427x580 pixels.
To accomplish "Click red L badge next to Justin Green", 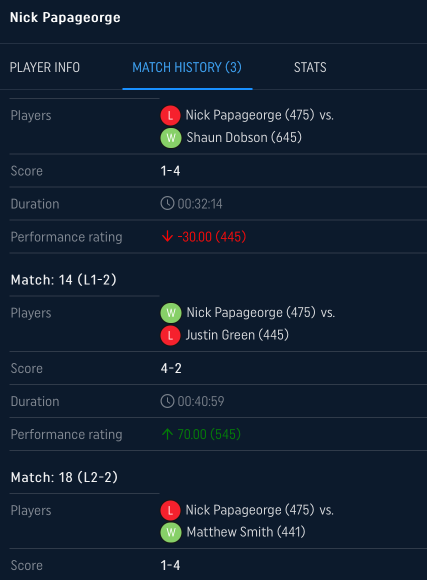I will [x=170, y=335].
